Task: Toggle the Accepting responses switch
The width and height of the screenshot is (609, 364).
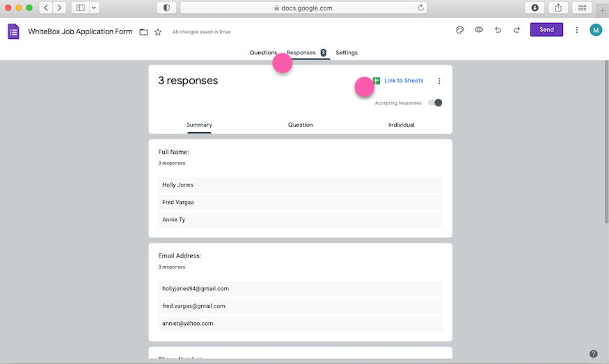Action: (x=435, y=103)
